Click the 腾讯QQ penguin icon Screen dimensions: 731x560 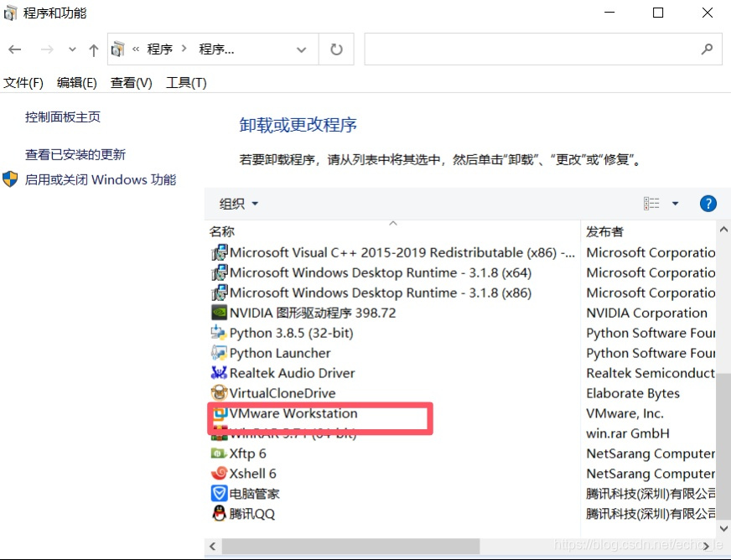[x=219, y=513]
